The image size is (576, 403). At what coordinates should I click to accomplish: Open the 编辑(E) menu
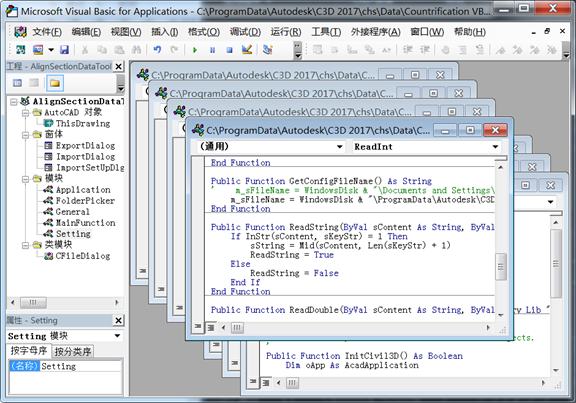[x=86, y=32]
